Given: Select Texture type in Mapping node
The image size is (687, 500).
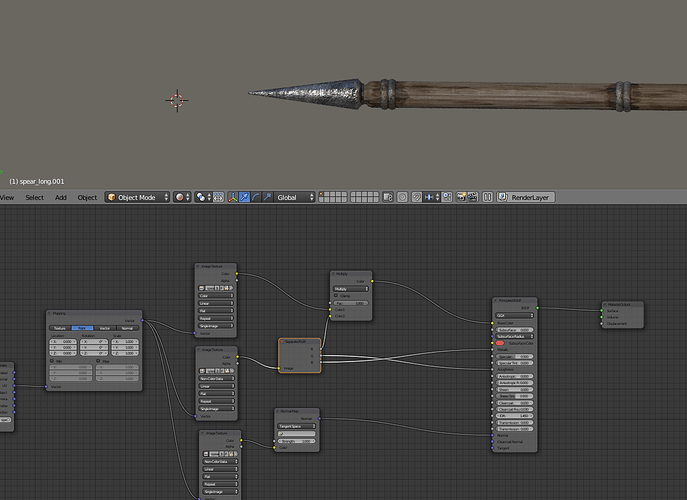Looking at the screenshot, I should click(60, 328).
